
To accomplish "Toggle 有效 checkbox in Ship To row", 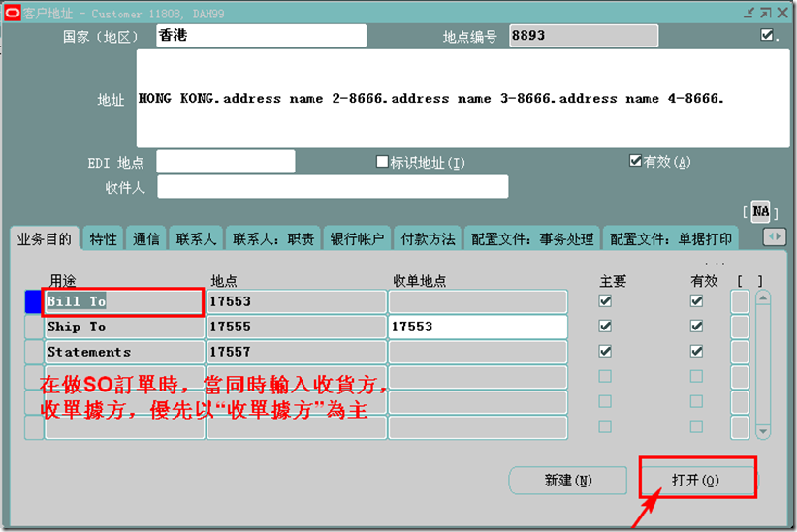I will (x=696, y=327).
